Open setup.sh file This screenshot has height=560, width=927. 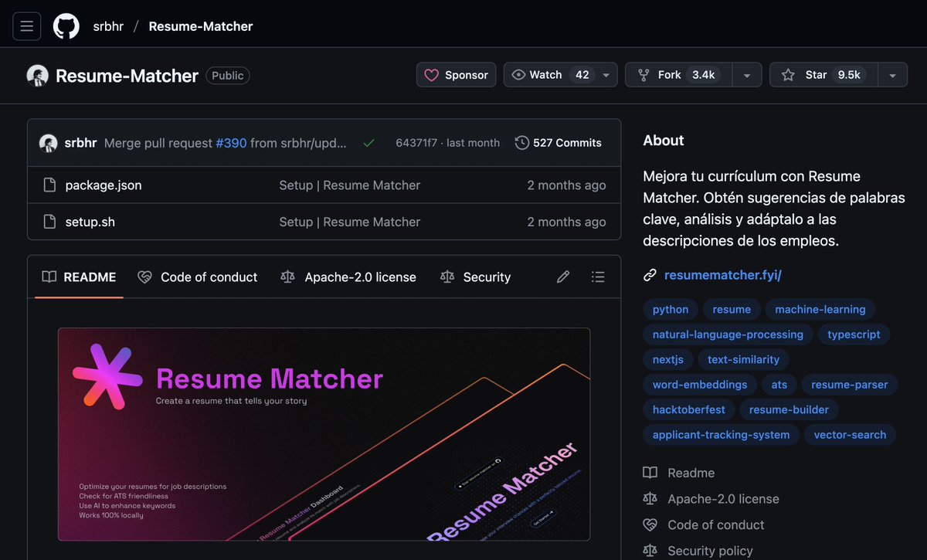point(90,222)
